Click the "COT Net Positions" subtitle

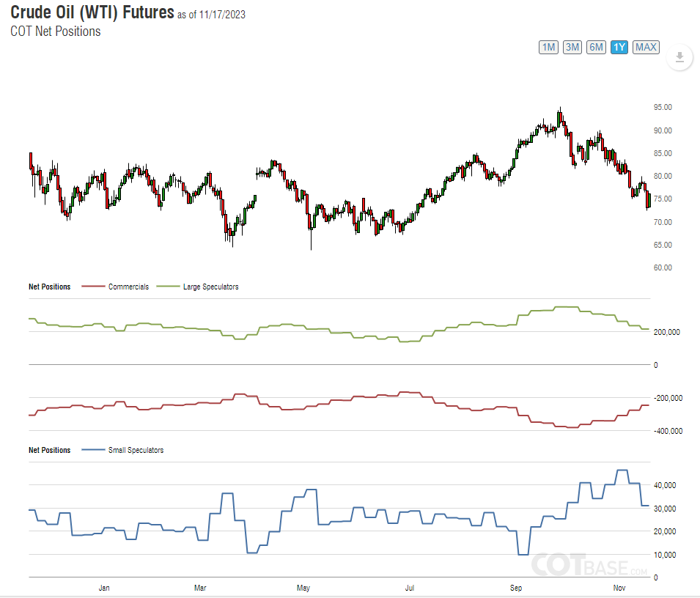(x=56, y=32)
